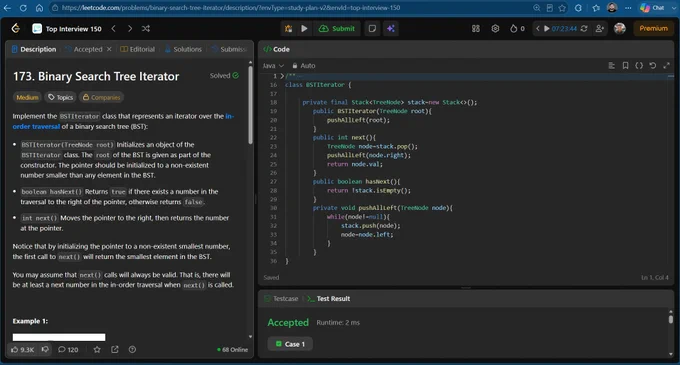
Task: Open the AI sparkle assistant icon
Action: [391, 29]
